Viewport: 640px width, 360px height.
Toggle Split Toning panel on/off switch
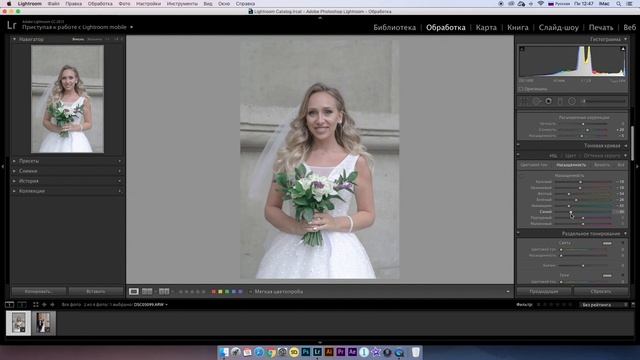point(518,233)
